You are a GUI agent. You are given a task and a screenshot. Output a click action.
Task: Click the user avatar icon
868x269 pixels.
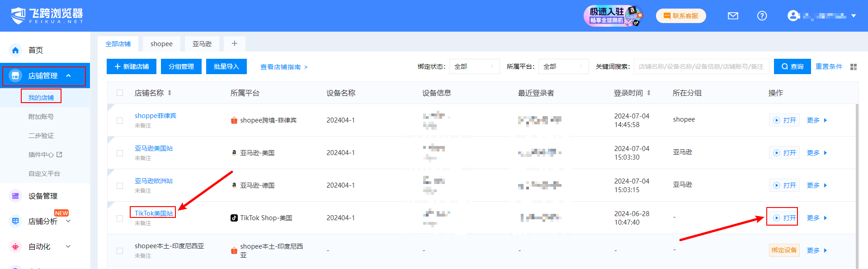tap(793, 16)
